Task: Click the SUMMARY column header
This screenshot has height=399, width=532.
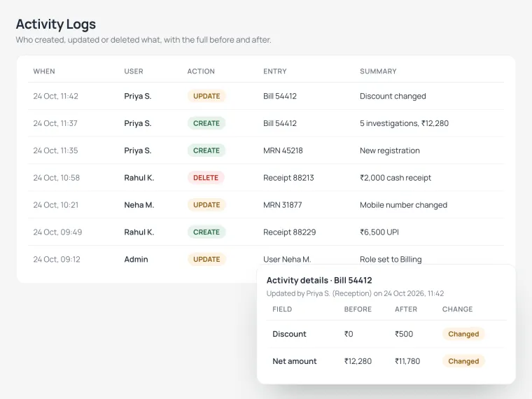Action: pyautogui.click(x=378, y=71)
